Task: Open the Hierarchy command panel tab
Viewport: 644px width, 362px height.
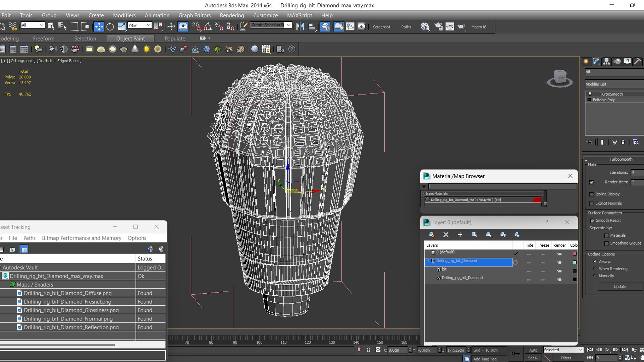Action: pyautogui.click(x=606, y=61)
